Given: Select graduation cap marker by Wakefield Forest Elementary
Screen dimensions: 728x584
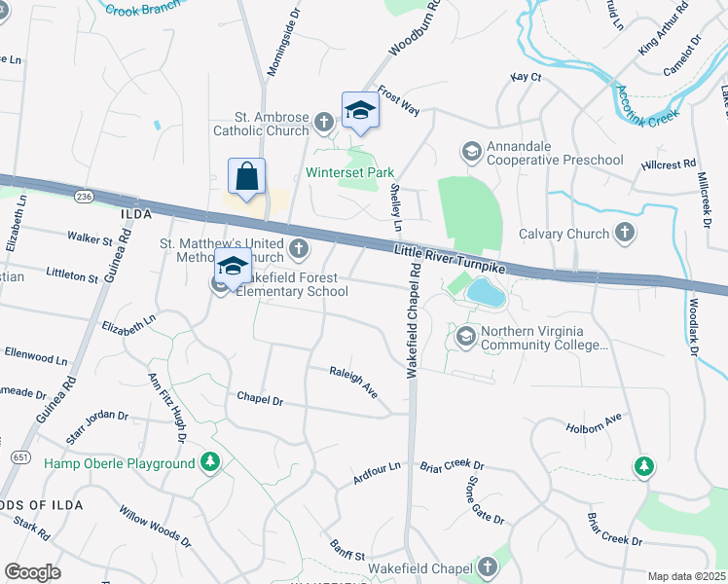Looking at the screenshot, I should pyautogui.click(x=233, y=269).
